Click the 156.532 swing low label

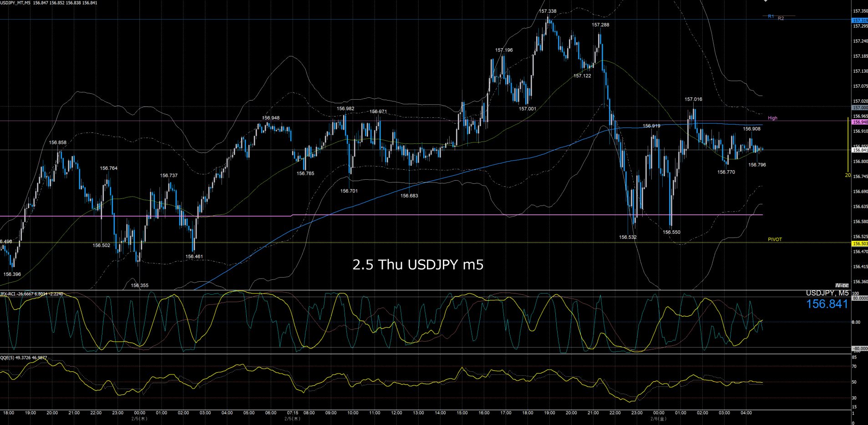tap(628, 237)
